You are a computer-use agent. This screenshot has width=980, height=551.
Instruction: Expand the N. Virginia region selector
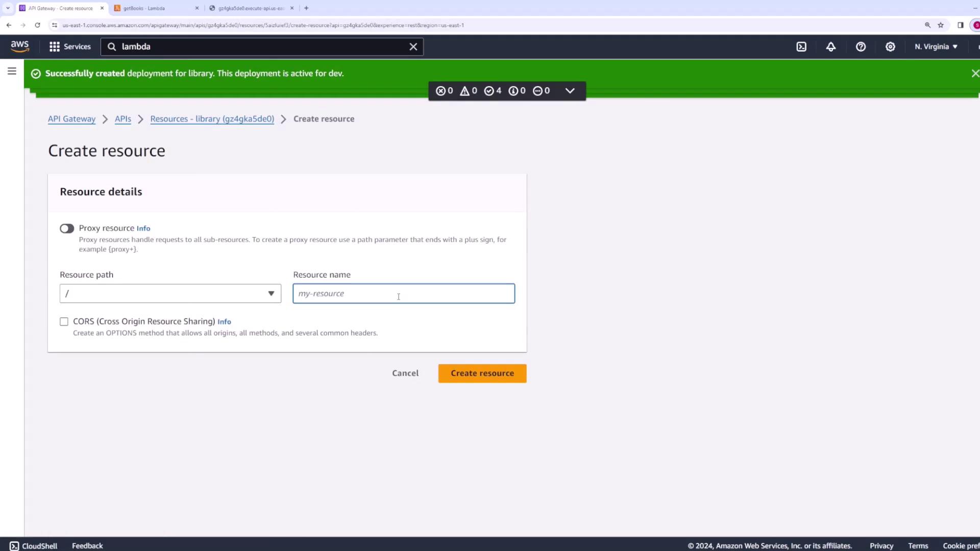click(936, 46)
